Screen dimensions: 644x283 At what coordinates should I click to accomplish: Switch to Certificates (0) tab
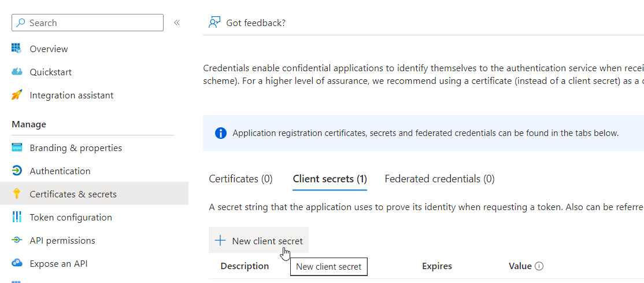coord(240,179)
